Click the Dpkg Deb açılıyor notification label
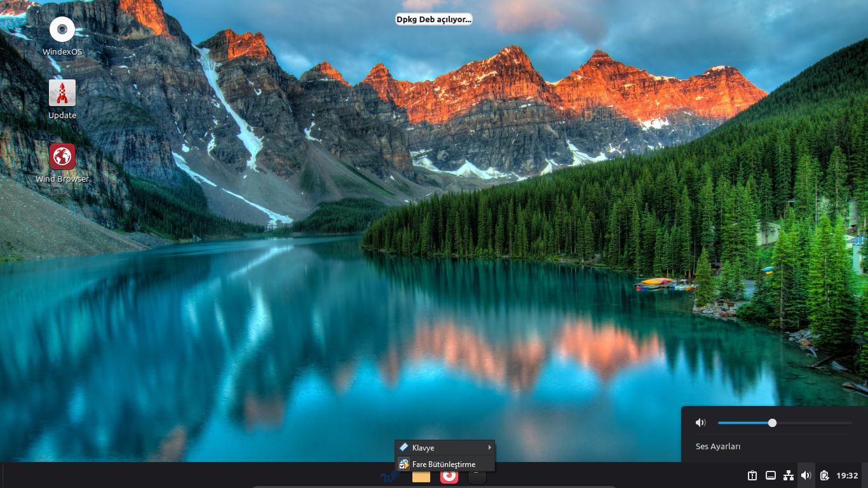This screenshot has height=488, width=868. click(434, 20)
